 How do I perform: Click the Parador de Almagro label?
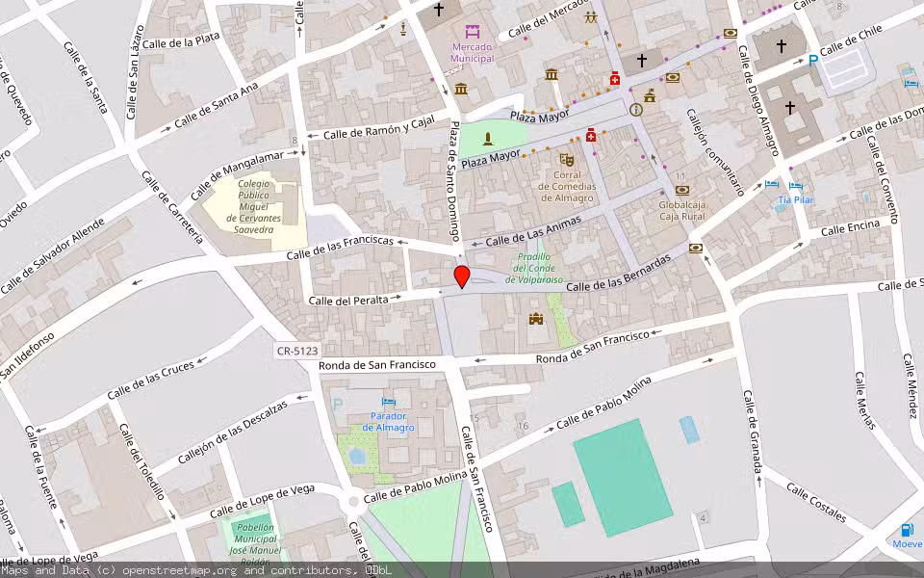(388, 421)
